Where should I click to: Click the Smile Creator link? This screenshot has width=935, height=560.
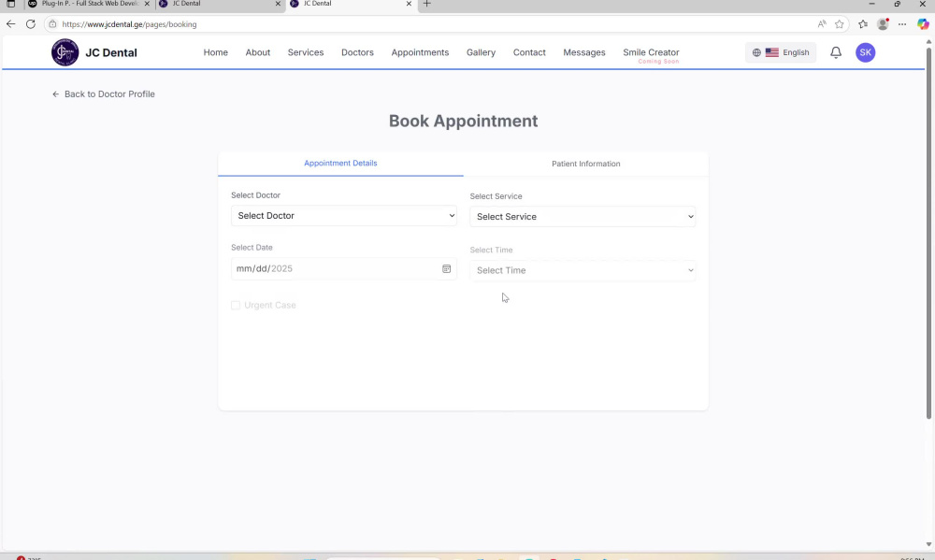coord(651,52)
